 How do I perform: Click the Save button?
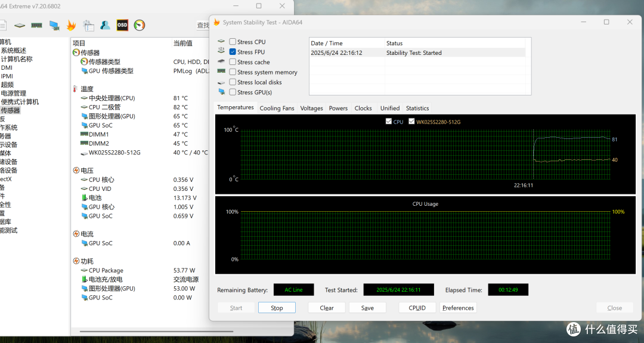coord(367,308)
